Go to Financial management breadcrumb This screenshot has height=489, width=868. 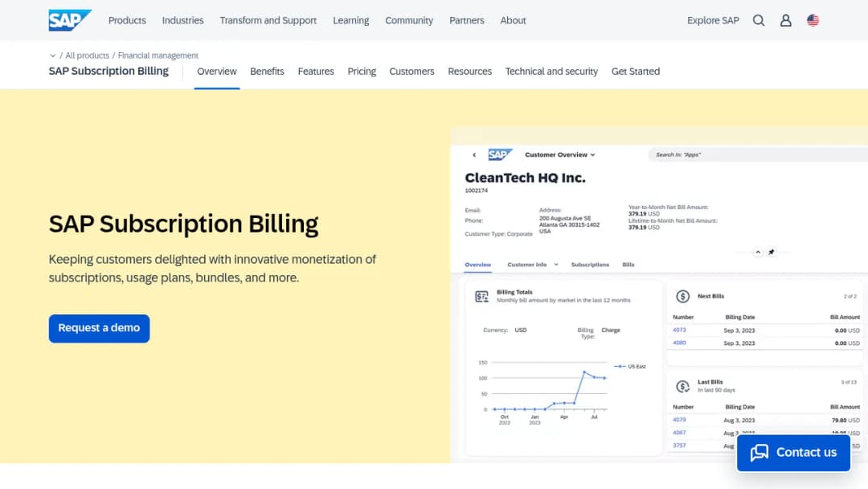click(x=158, y=55)
